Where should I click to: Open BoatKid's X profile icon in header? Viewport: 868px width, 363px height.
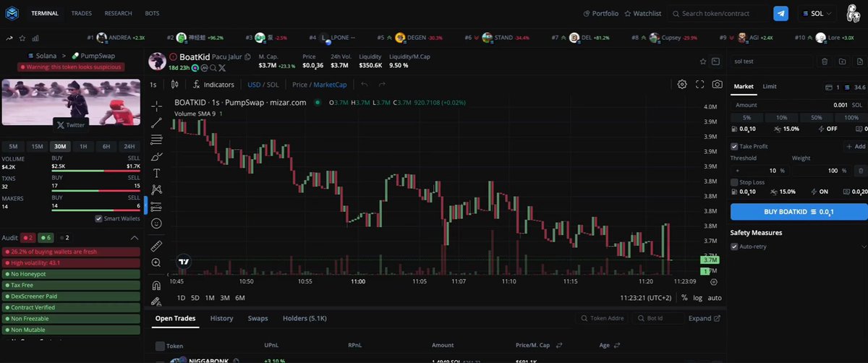pos(222,67)
